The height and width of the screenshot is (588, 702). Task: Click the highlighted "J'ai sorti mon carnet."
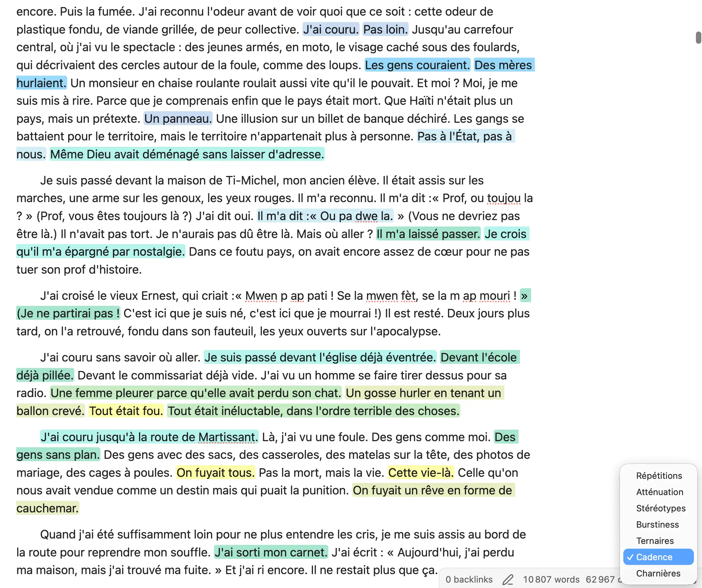(271, 552)
